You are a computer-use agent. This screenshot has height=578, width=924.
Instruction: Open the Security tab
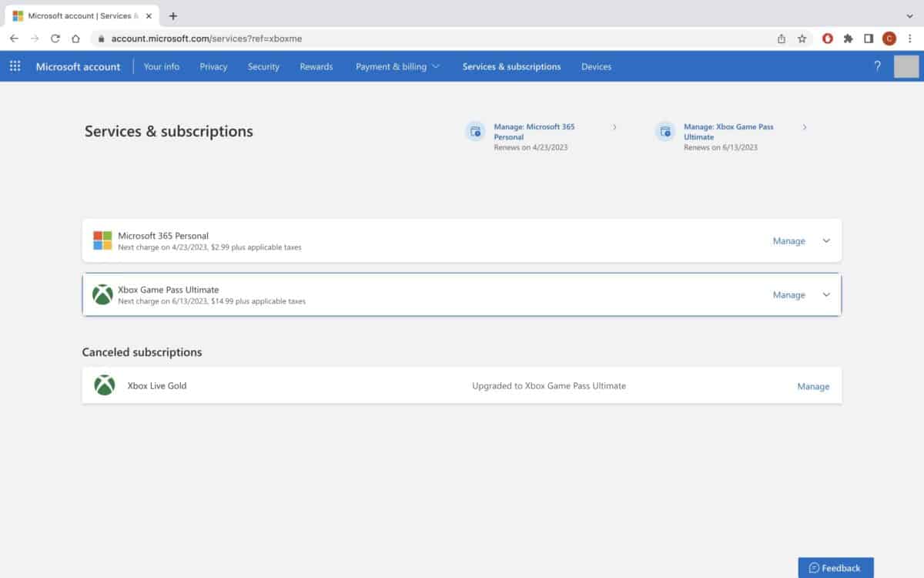click(x=263, y=66)
